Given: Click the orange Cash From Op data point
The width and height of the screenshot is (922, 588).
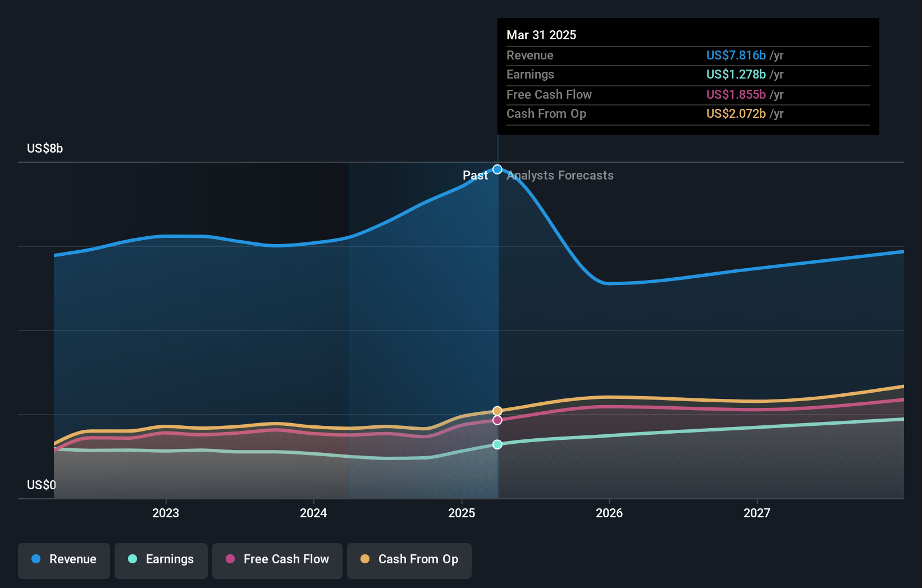Looking at the screenshot, I should point(497,411).
